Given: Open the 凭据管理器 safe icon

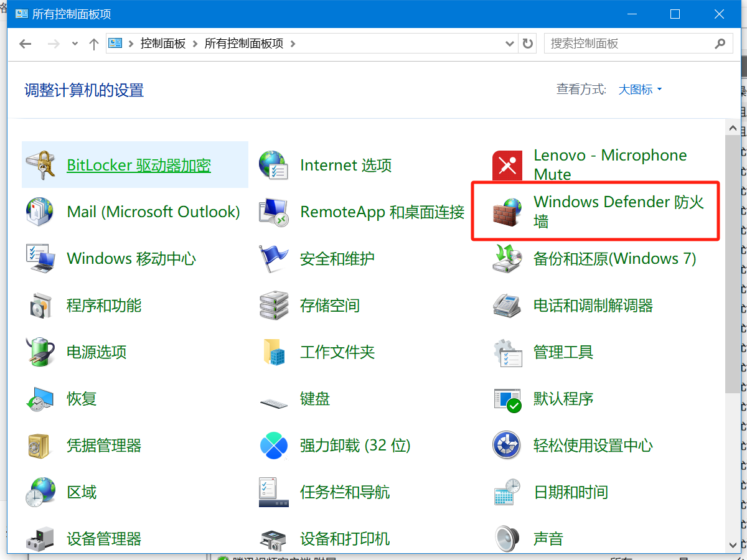Looking at the screenshot, I should pos(40,445).
